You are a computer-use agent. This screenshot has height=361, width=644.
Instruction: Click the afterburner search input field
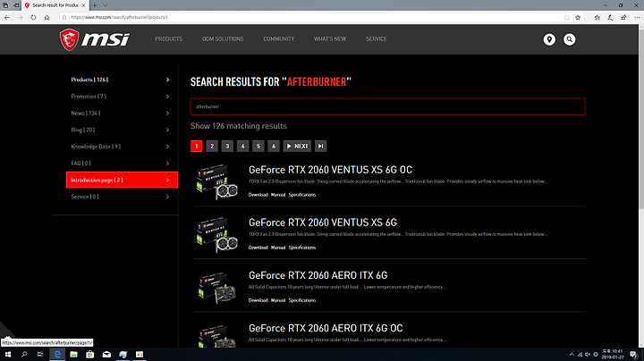point(387,106)
